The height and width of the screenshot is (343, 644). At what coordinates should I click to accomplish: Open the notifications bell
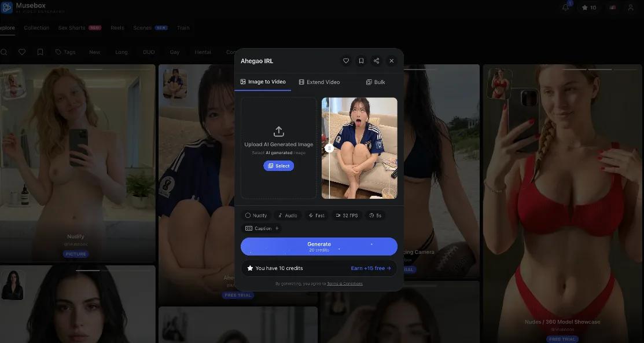(565, 8)
